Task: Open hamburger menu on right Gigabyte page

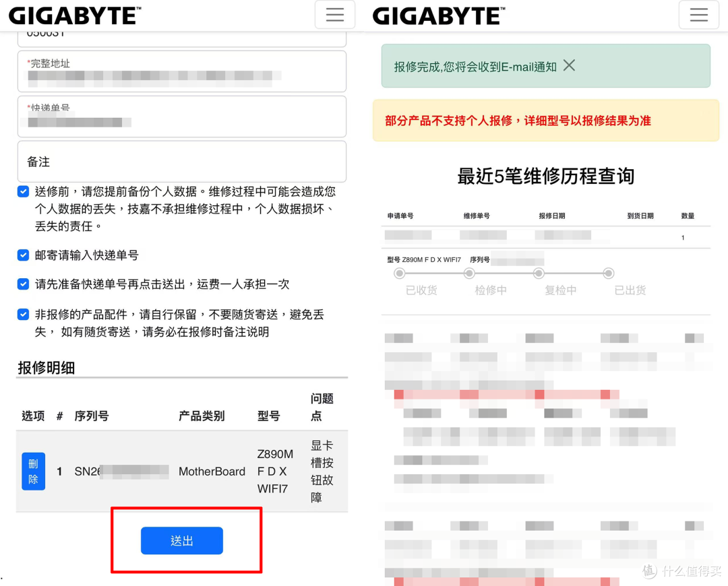Action: (x=698, y=15)
